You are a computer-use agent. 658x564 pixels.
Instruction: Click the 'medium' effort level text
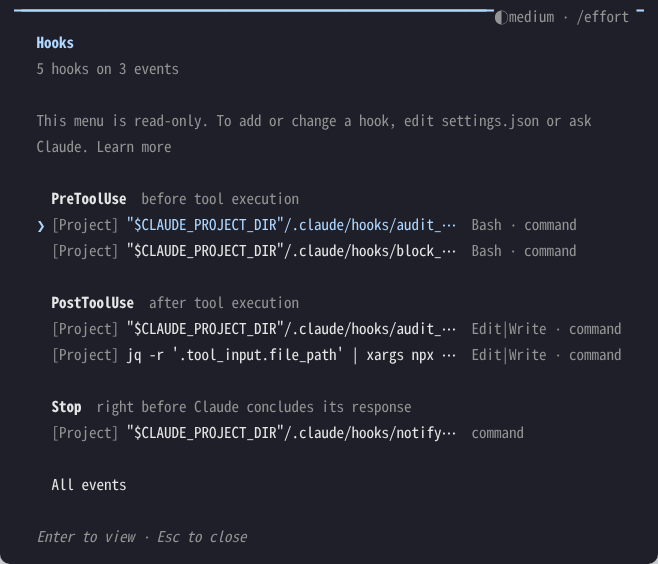(531, 17)
